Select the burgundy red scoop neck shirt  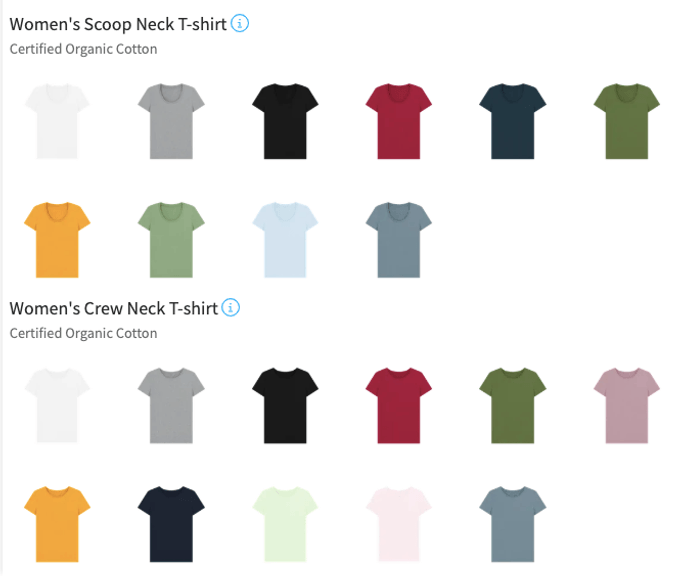399,121
